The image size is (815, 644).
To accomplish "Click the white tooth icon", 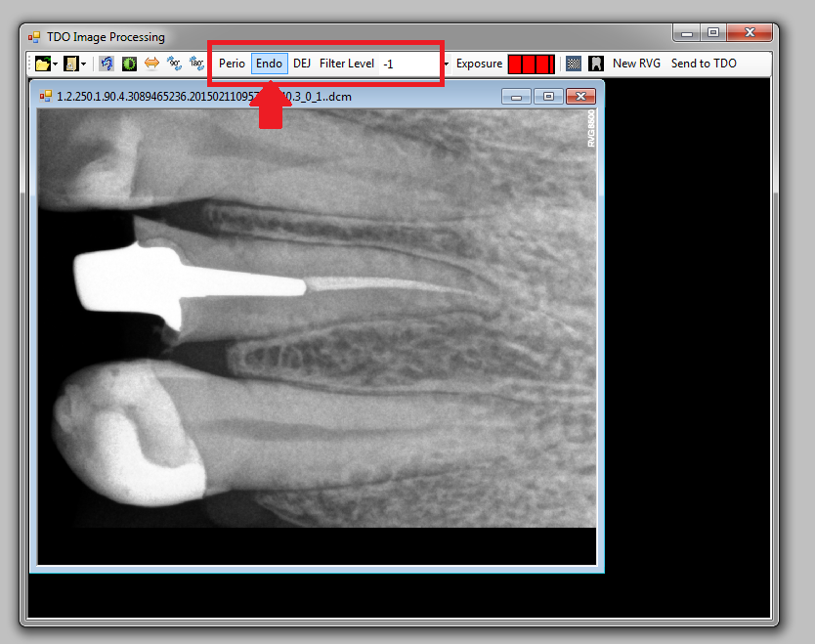I will pos(595,64).
